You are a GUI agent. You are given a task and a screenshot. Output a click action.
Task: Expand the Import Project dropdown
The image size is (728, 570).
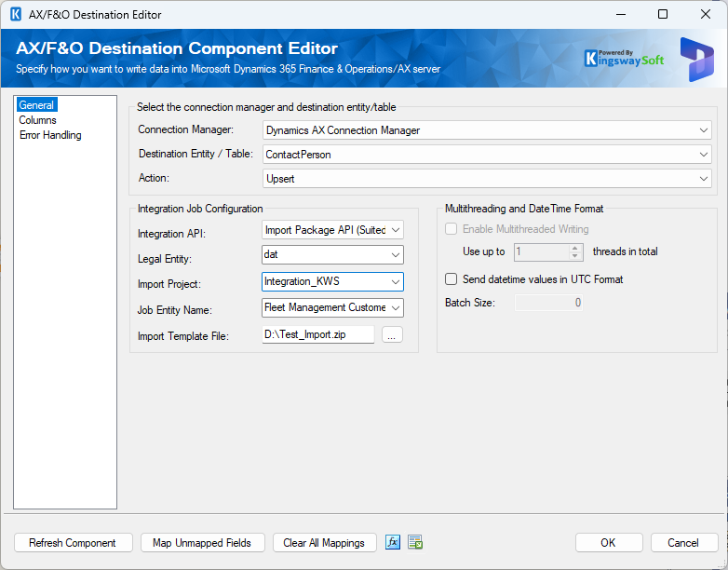click(x=332, y=281)
